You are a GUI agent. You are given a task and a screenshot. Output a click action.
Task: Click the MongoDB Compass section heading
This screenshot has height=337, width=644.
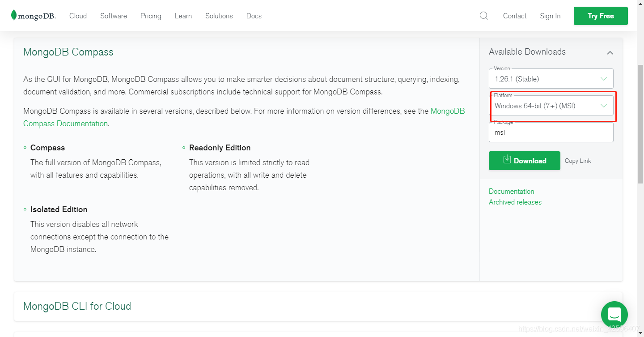pyautogui.click(x=68, y=52)
